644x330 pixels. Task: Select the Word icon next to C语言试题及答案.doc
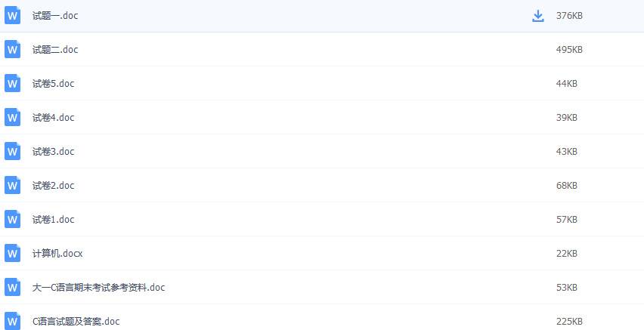pos(12,321)
